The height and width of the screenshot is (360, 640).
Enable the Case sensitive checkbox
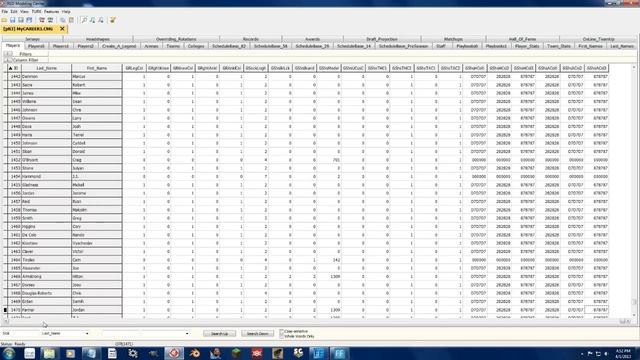[282, 331]
